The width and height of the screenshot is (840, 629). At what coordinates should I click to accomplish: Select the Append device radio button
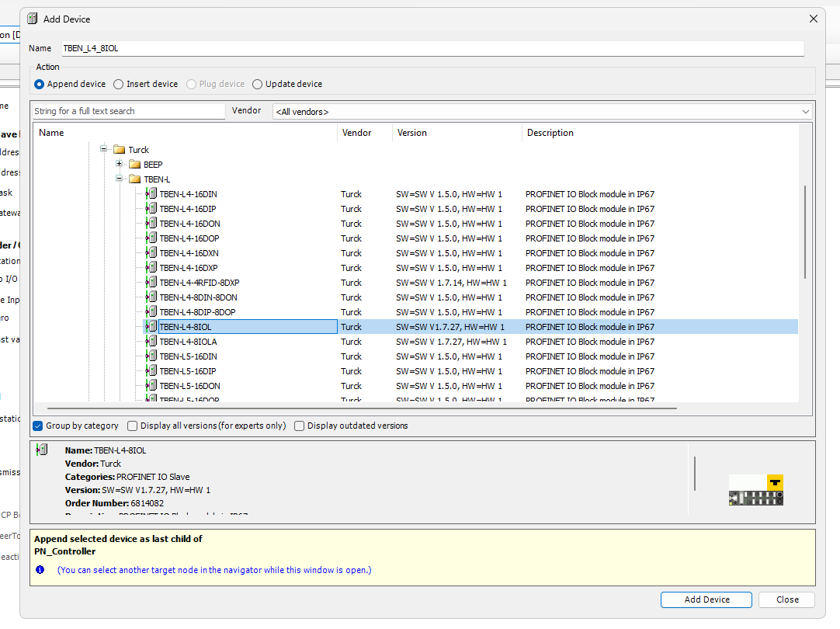(39, 84)
